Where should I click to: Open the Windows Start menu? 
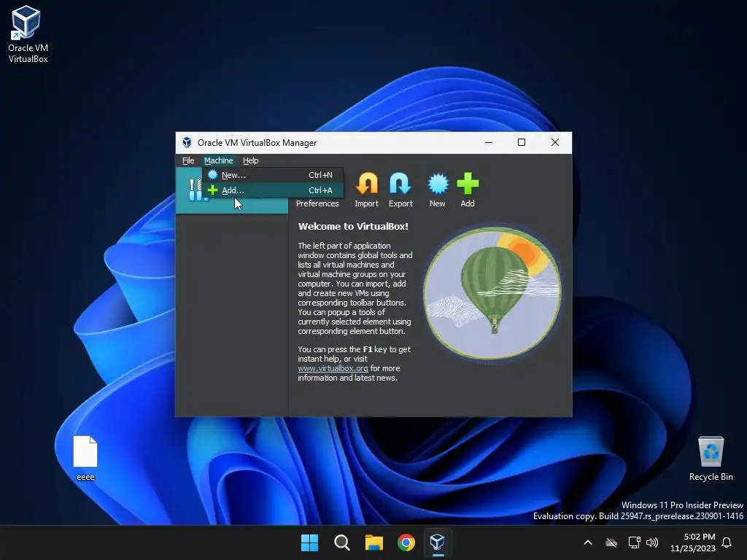pos(309,542)
